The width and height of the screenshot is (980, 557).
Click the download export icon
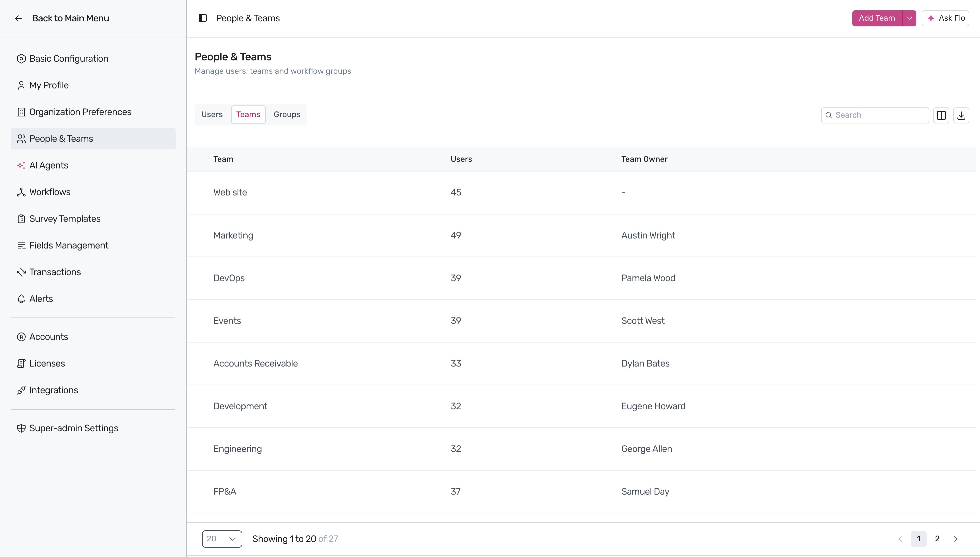tap(961, 115)
